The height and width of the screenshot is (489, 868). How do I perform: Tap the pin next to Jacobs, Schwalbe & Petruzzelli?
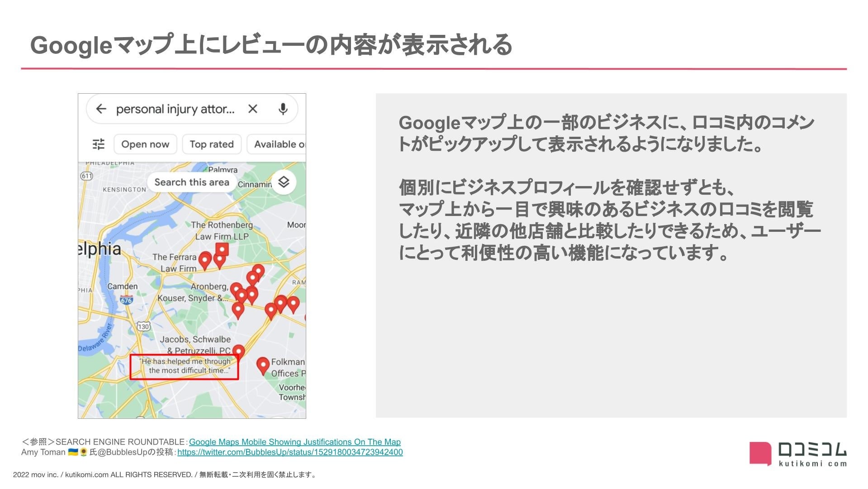point(238,352)
